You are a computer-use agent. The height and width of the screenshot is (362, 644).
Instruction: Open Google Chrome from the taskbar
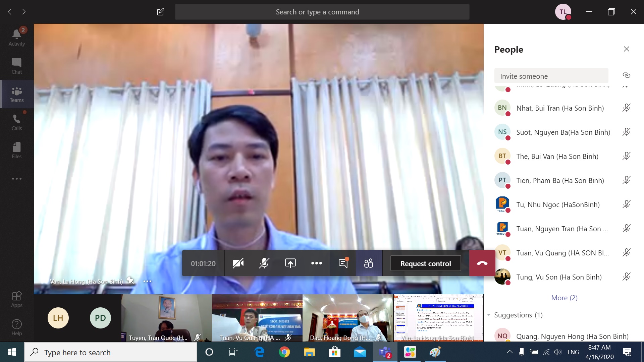pos(284,352)
